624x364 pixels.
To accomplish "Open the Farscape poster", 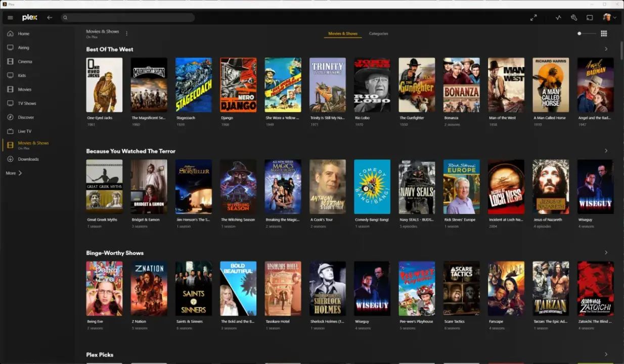I will point(506,289).
